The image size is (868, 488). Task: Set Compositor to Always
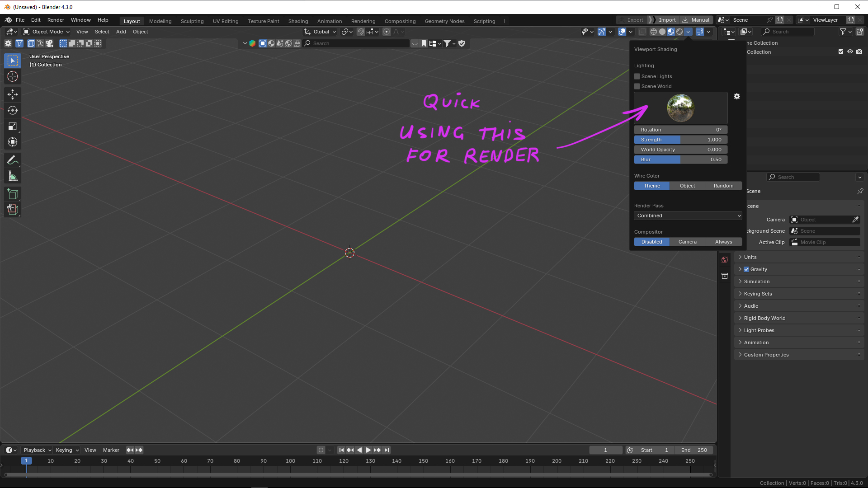[x=723, y=242]
